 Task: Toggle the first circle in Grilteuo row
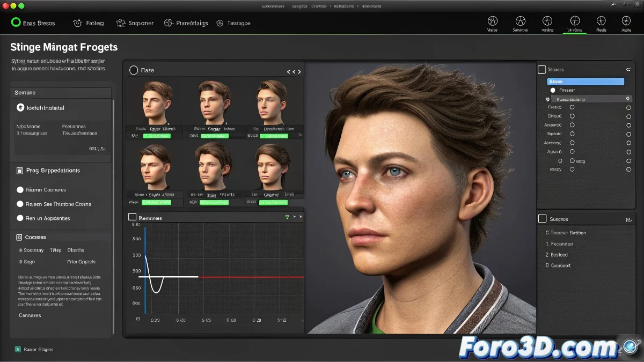572,116
